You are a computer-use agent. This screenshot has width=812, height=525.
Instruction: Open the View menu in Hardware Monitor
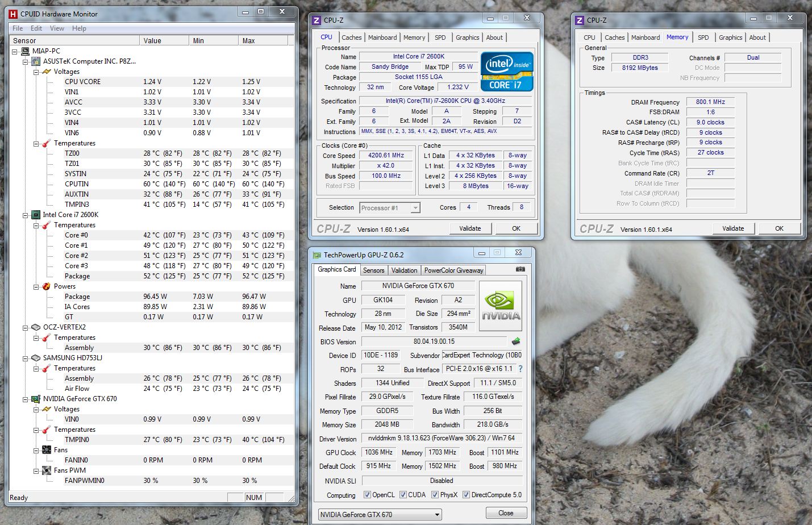(x=57, y=28)
